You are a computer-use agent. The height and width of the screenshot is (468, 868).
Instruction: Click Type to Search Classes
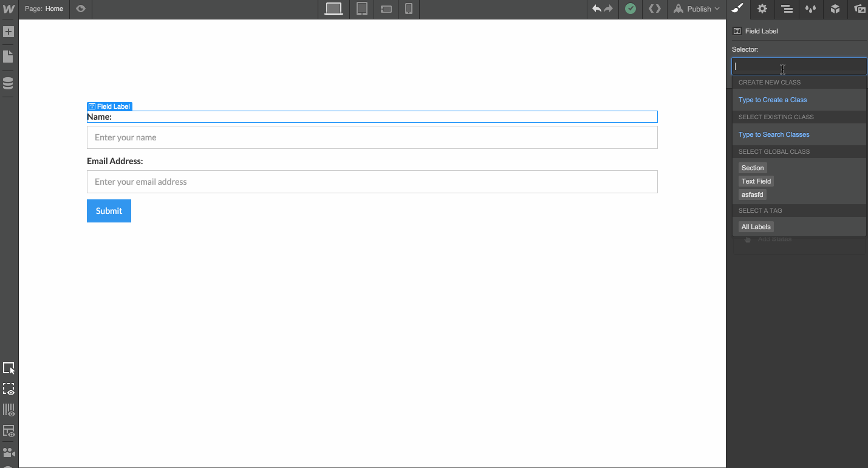774,134
